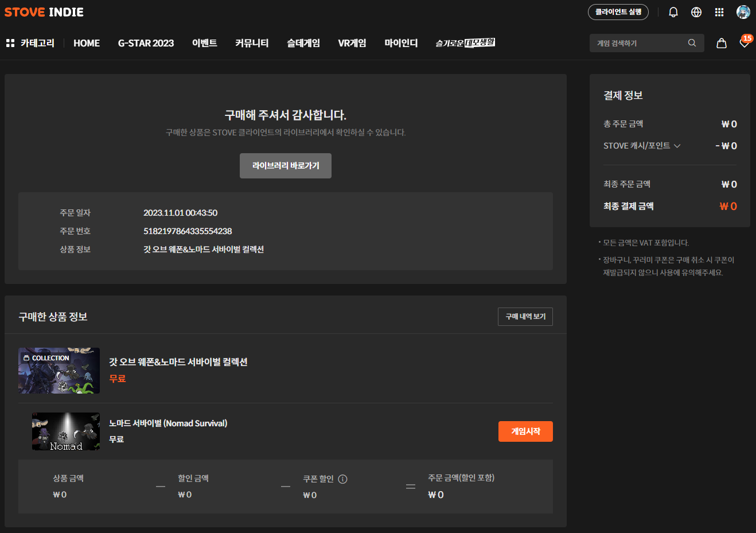This screenshot has width=756, height=533.
Task: Open the wishlist heart icon
Action: click(744, 44)
